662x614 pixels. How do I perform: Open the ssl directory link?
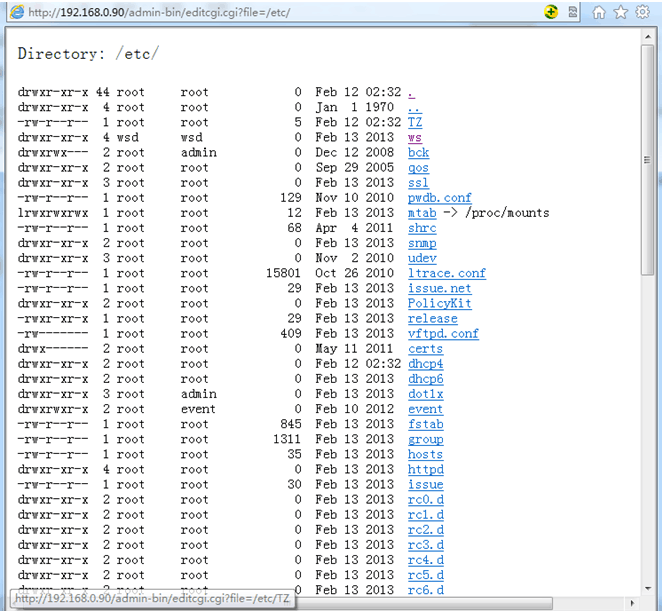418,183
